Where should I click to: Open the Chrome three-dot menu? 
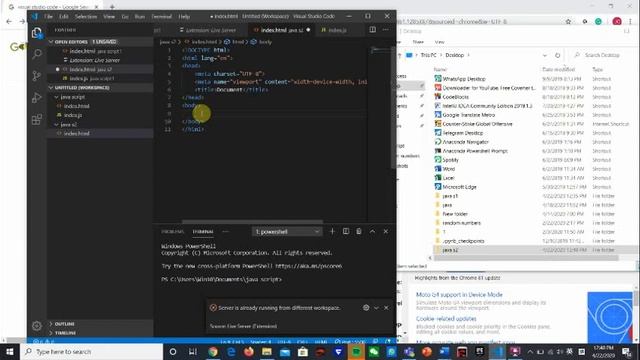tap(630, 21)
